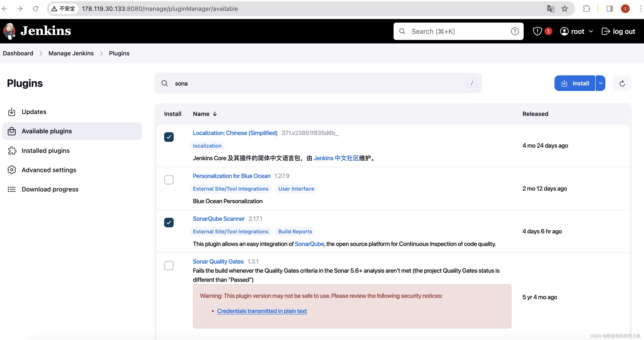The width and height of the screenshot is (644, 340).
Task: Click the browser address bar URL
Action: [x=160, y=9]
